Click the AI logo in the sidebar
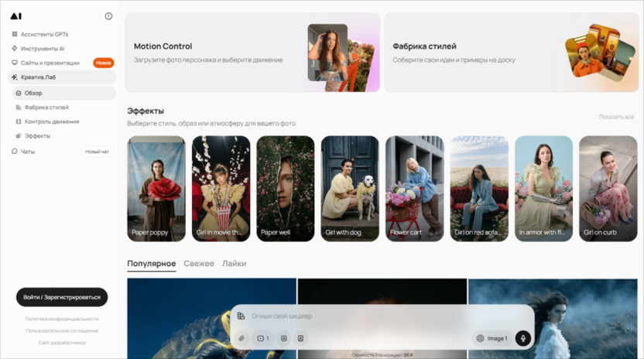 [16, 16]
